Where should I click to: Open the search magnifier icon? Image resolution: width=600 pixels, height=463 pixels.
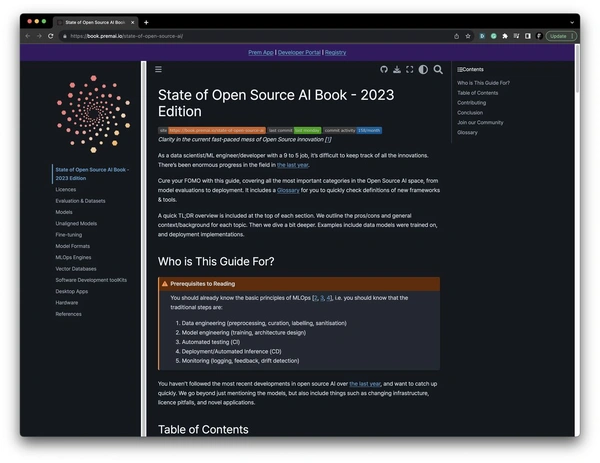pyautogui.click(x=438, y=70)
